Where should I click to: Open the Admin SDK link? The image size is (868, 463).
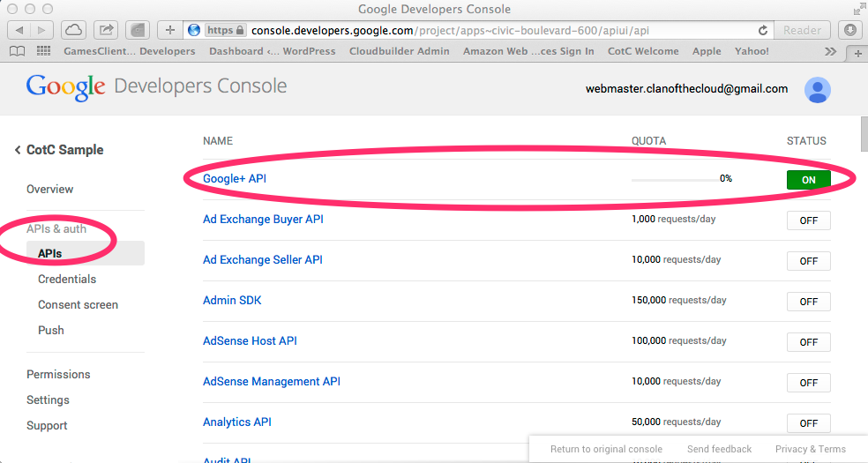click(232, 301)
